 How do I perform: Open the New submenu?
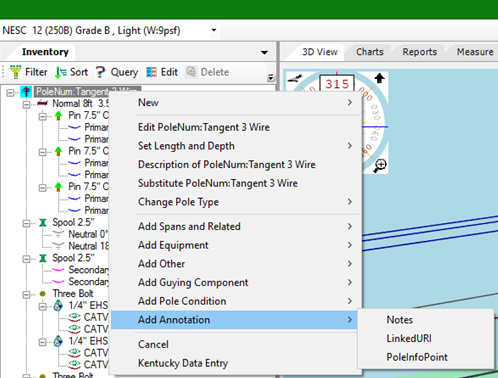[x=235, y=102]
